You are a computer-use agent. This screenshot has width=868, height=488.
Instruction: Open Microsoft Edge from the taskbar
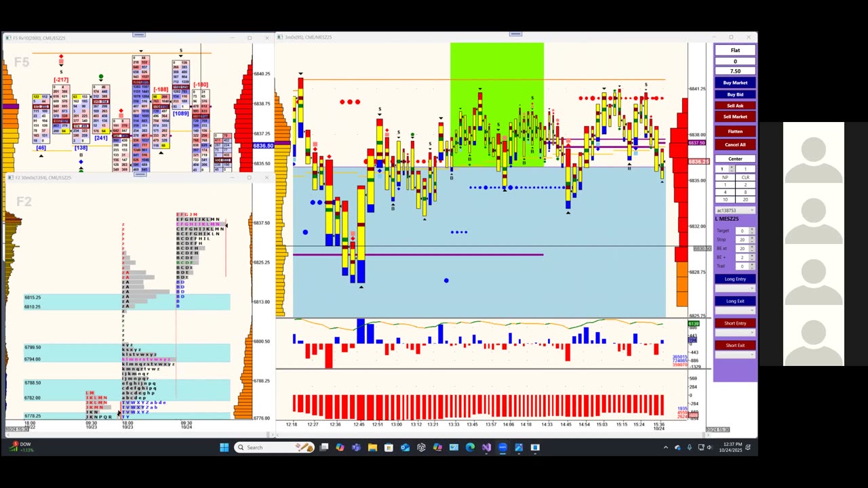[x=470, y=447]
